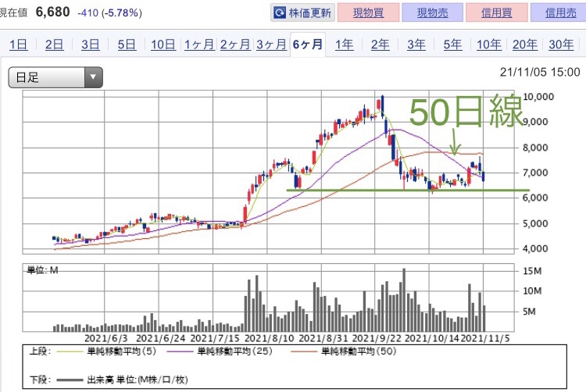This screenshot has height=392, width=586.
Task: Click the current price 6,680
Action: [52, 12]
